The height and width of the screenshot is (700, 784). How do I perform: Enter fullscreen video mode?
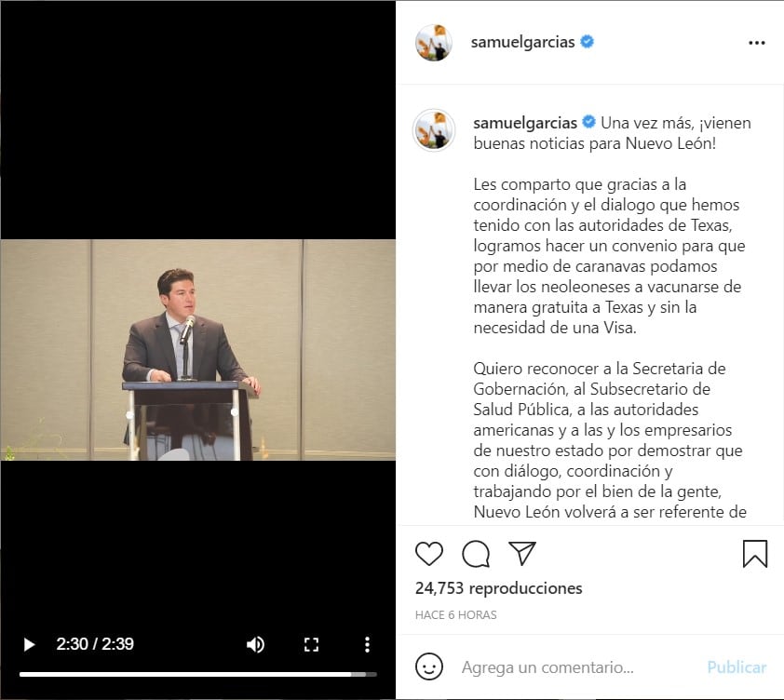coord(311,644)
